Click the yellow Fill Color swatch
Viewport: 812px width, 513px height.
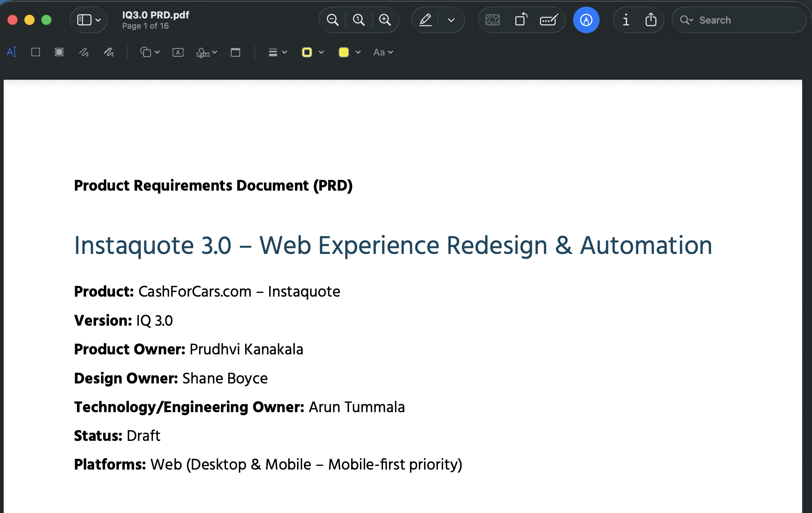click(344, 52)
